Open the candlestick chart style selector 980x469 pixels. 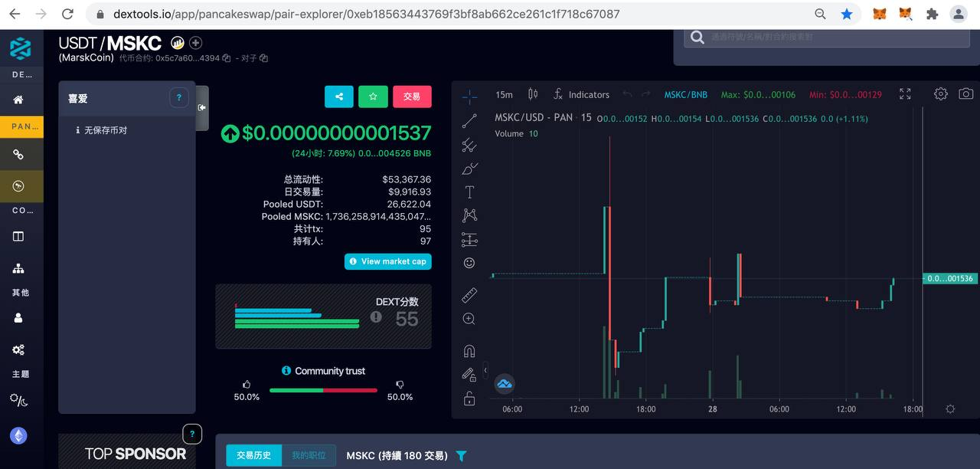pos(533,94)
